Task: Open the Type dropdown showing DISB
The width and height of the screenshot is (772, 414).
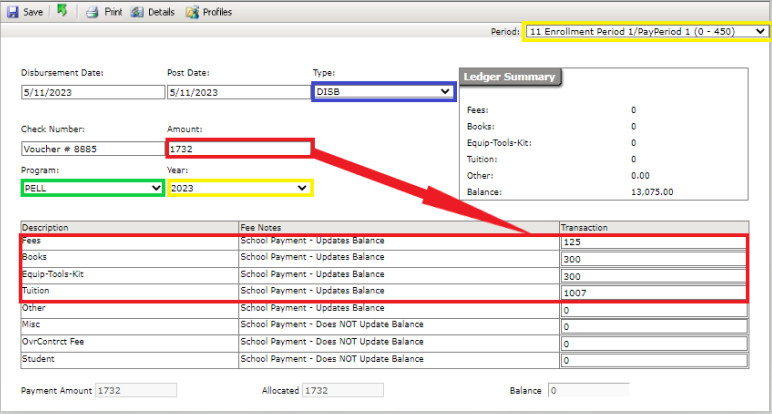Action: [384, 92]
